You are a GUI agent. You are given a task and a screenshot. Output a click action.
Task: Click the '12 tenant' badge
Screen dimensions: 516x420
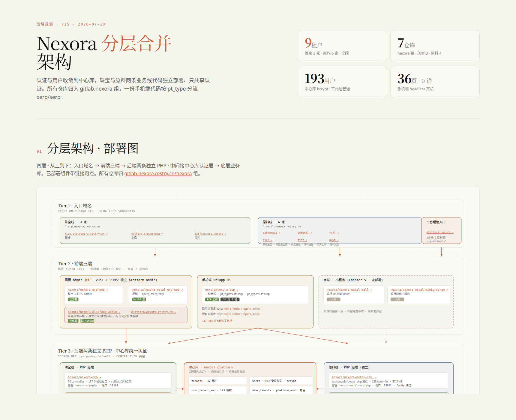tap(87, 321)
